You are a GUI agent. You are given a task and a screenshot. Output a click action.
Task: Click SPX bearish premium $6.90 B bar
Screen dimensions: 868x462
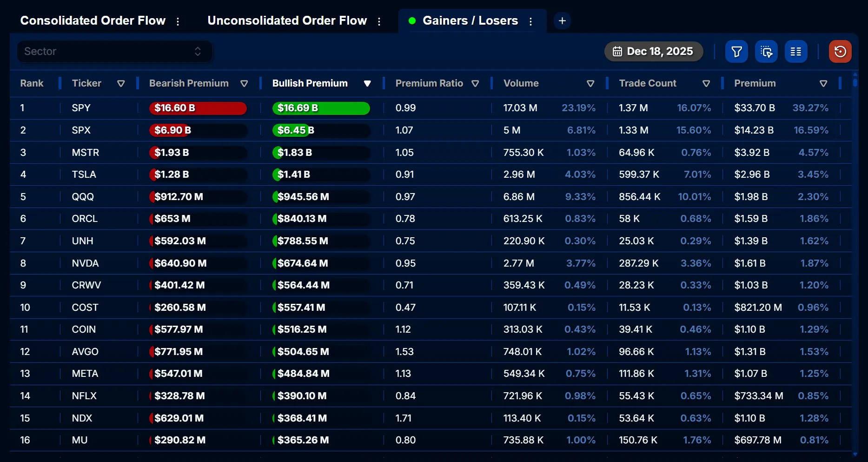pos(198,130)
